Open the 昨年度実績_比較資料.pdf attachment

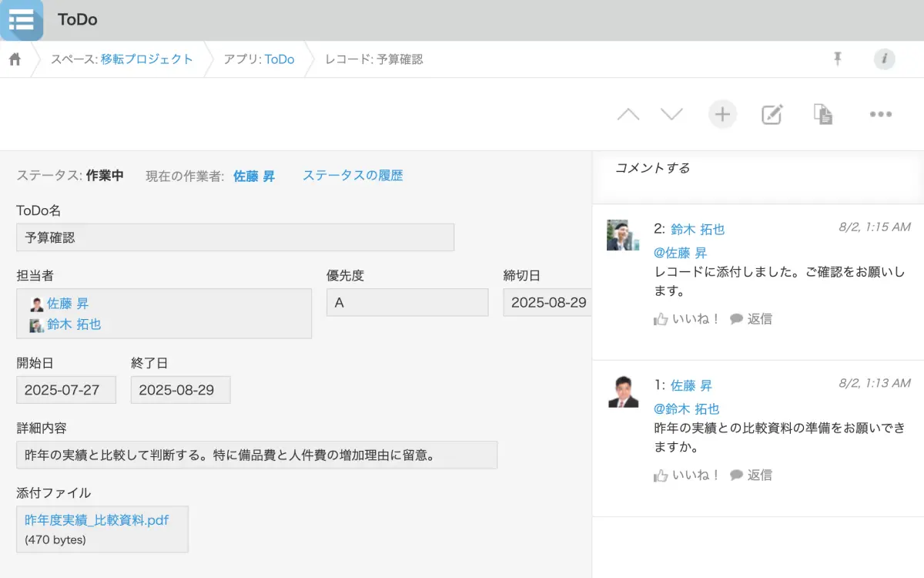(x=96, y=520)
